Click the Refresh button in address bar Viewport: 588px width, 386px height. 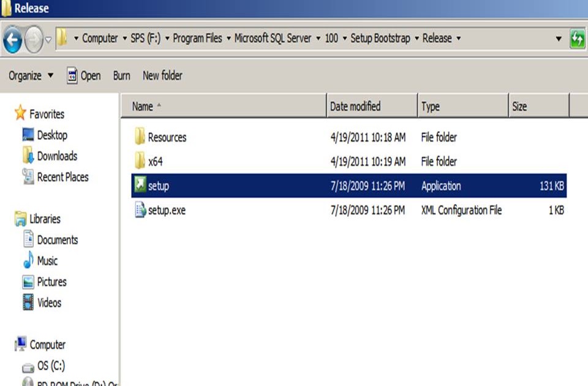pyautogui.click(x=578, y=38)
